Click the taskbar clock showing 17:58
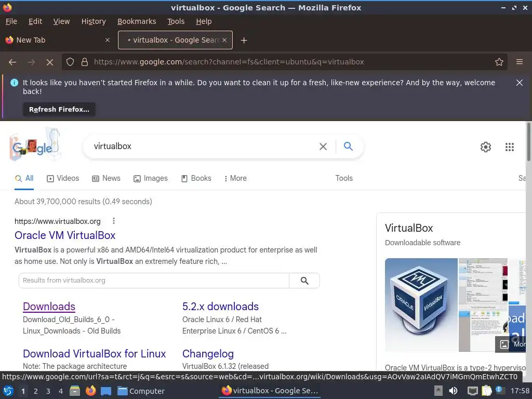This screenshot has height=399, width=532. [520, 391]
